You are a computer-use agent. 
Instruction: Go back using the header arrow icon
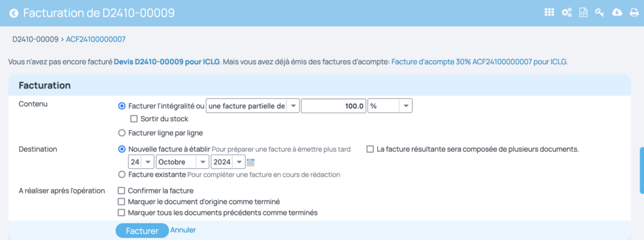tap(14, 13)
